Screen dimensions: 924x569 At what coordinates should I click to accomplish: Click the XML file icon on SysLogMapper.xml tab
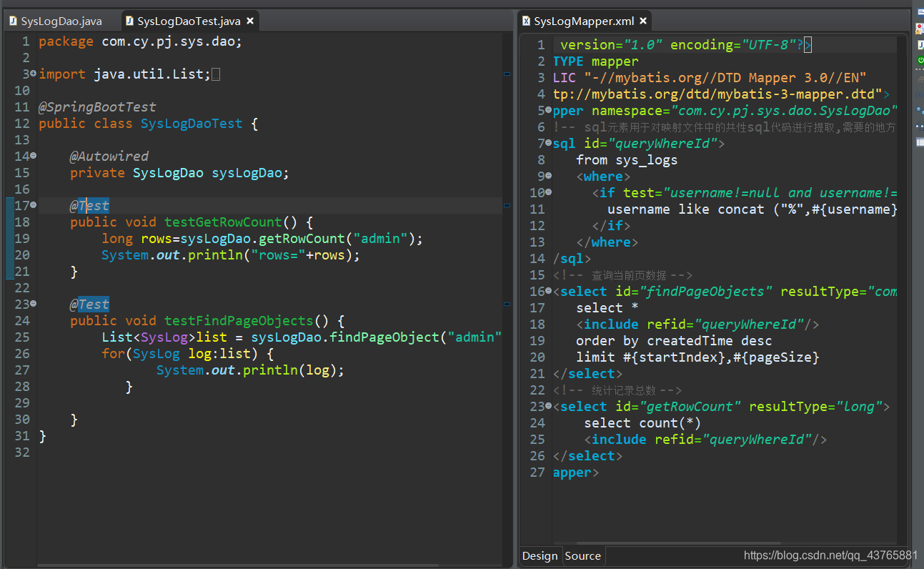526,21
